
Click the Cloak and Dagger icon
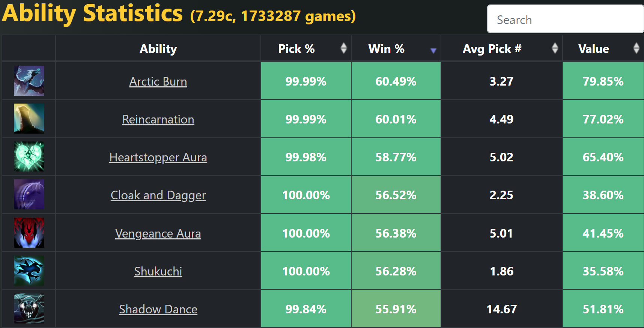[x=29, y=194]
